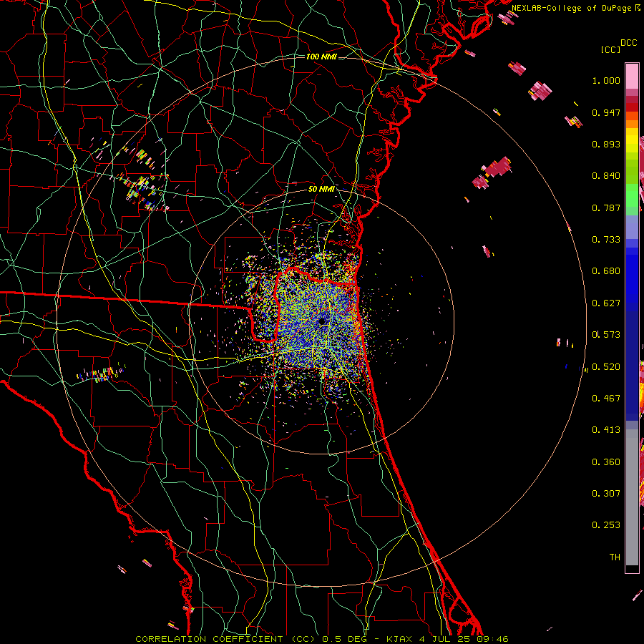The image size is (644, 644).
Task: Click the 0.307 color scale value
Action: coord(606,494)
